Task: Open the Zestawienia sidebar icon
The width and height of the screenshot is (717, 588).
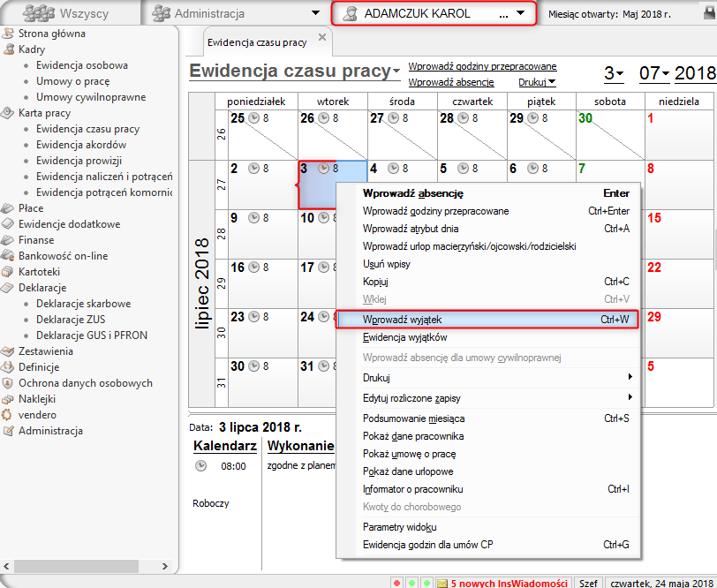Action: click(7, 351)
